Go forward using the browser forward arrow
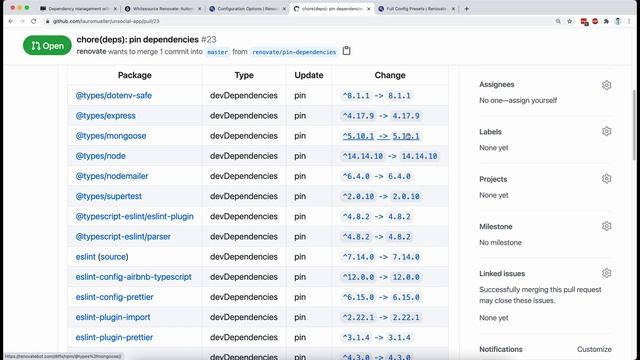 pyautogui.click(x=22, y=21)
